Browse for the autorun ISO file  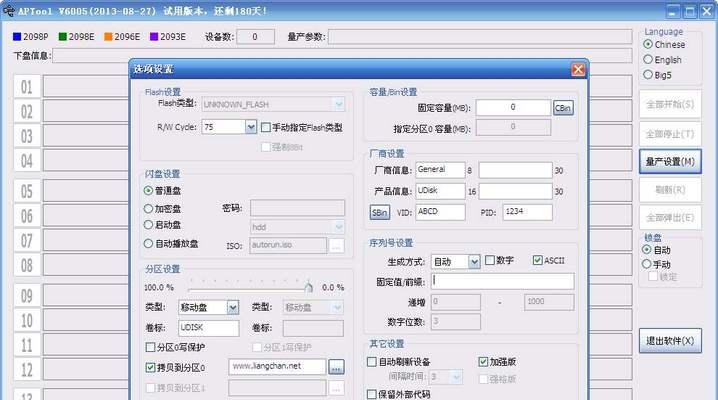(x=337, y=245)
